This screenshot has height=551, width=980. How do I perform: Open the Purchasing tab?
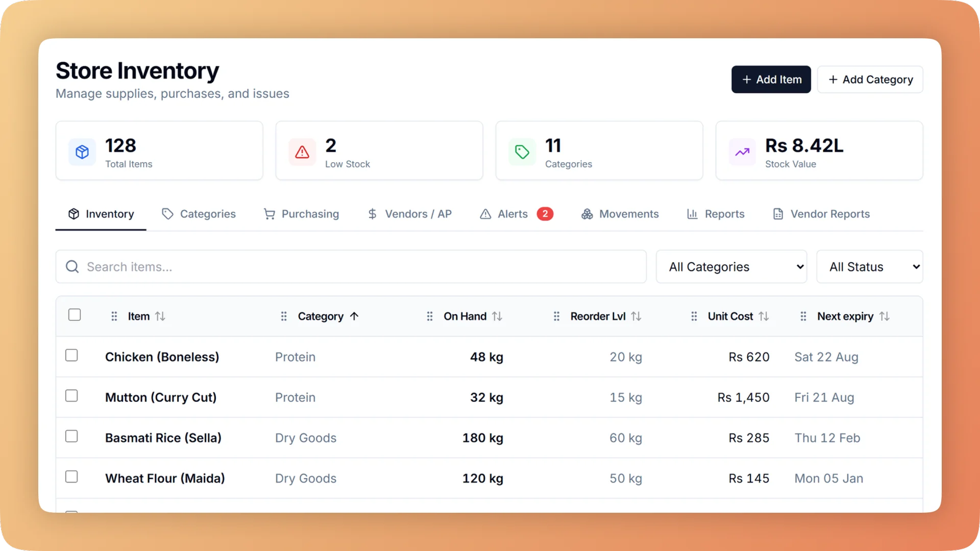301,214
